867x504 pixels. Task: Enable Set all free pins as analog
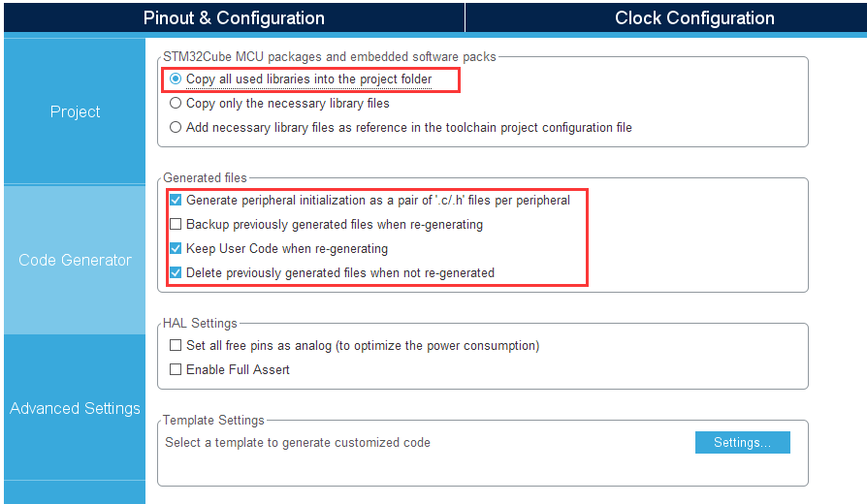(176, 345)
